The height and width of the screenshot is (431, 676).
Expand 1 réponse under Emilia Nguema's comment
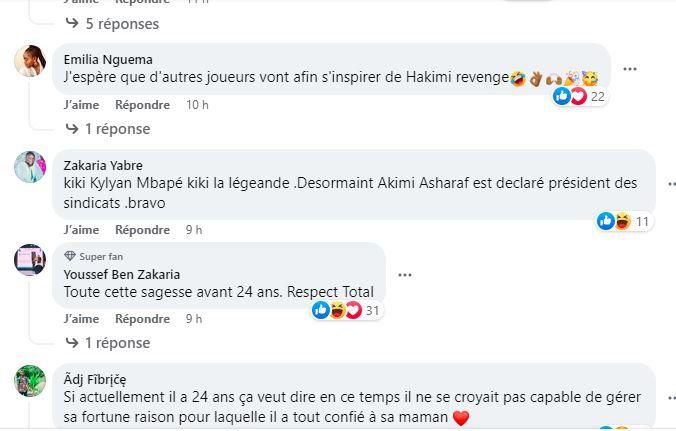(x=108, y=129)
